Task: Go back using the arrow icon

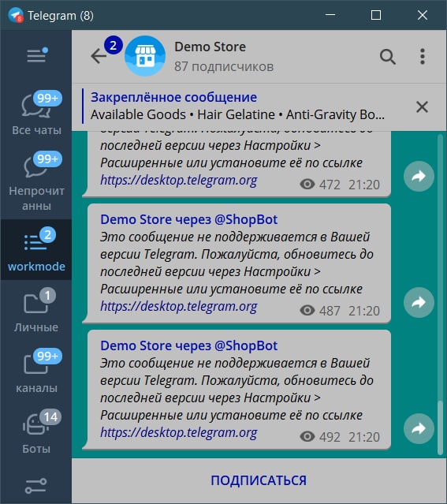Action: (x=99, y=56)
